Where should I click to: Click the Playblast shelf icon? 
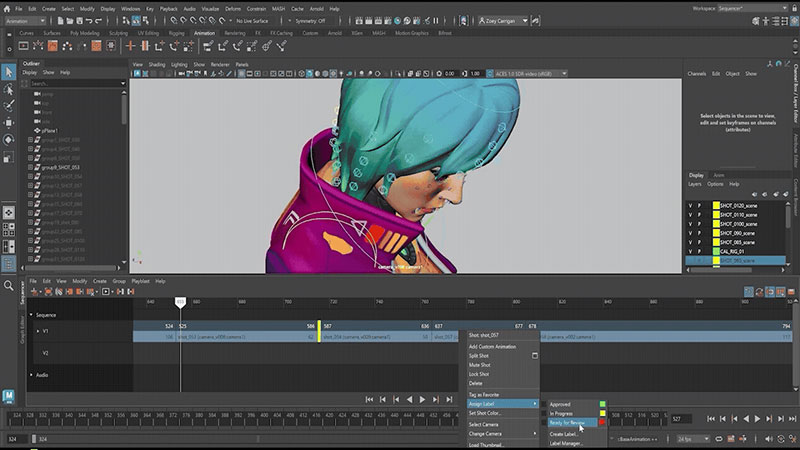tap(23, 46)
